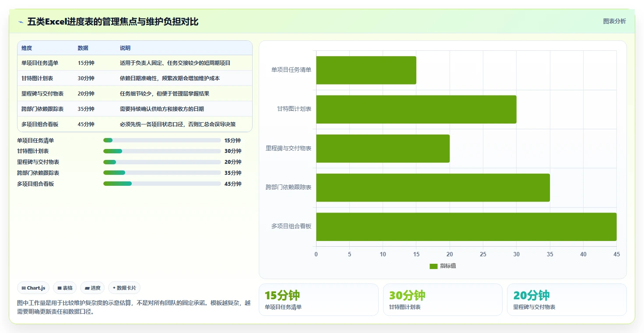Viewport: 644px width, 333px height.
Task: Select the 进度 tag chip
Action: pos(92,288)
